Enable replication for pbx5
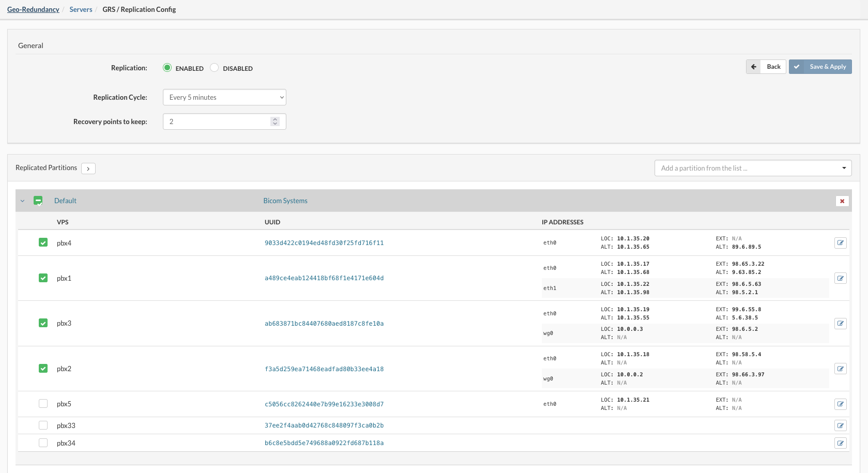 pyautogui.click(x=43, y=403)
